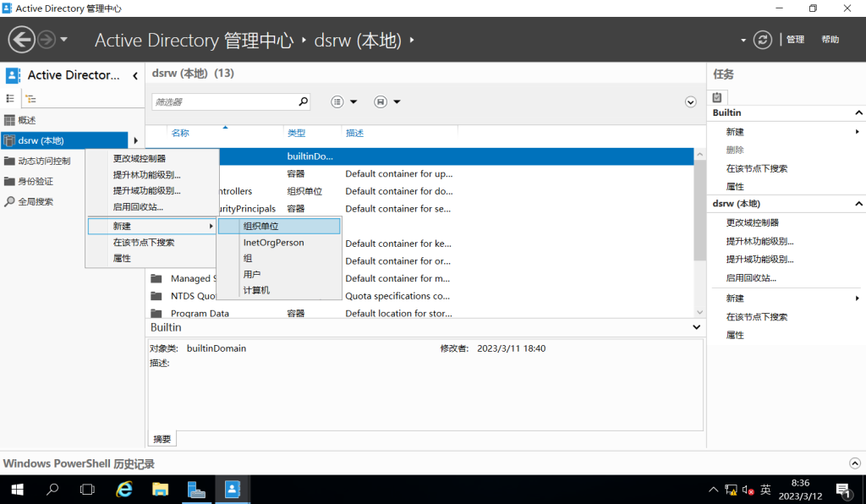Viewport: 866px width, 504px height.
Task: Open Server Manager from taskbar
Action: point(196,490)
